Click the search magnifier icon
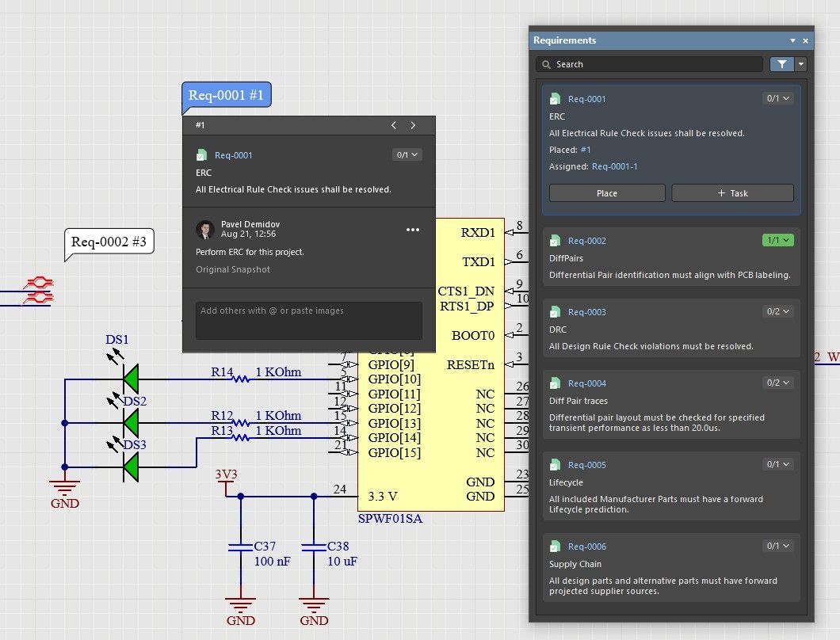This screenshot has width=840, height=640. pos(547,64)
